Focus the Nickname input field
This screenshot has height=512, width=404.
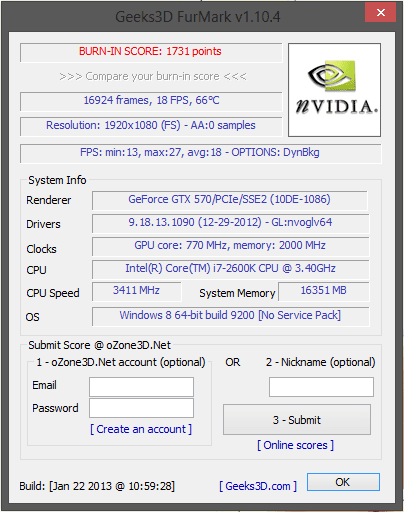(321, 387)
